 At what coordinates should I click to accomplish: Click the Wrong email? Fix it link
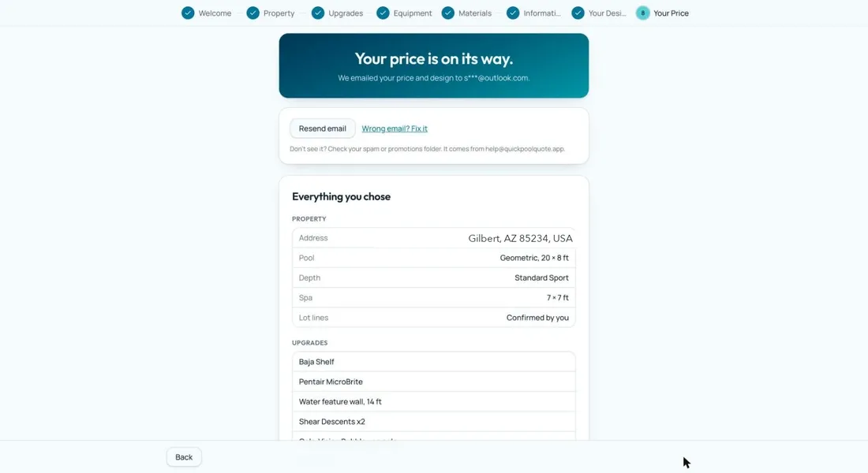pyautogui.click(x=395, y=128)
